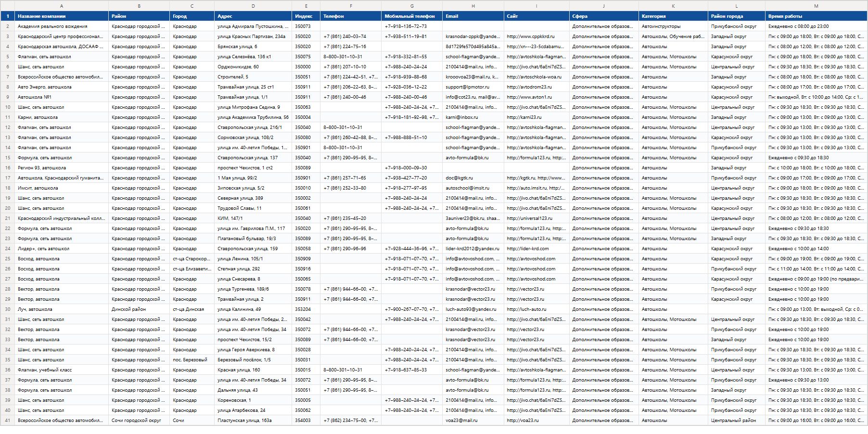868x434 pixels.
Task: Select the "Академия реального вождения" cell
Action: point(62,26)
